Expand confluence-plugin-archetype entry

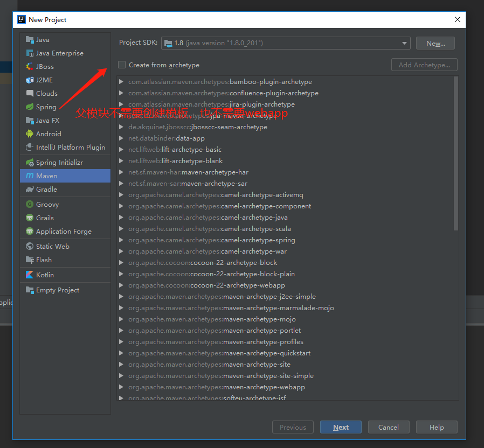[121, 93]
